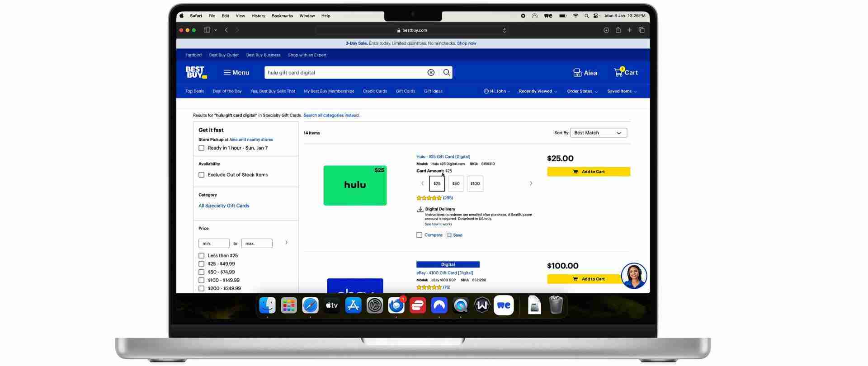The image size is (868, 366).
Task: Enable Ready in 1 hour pickup filter
Action: pos(202,148)
